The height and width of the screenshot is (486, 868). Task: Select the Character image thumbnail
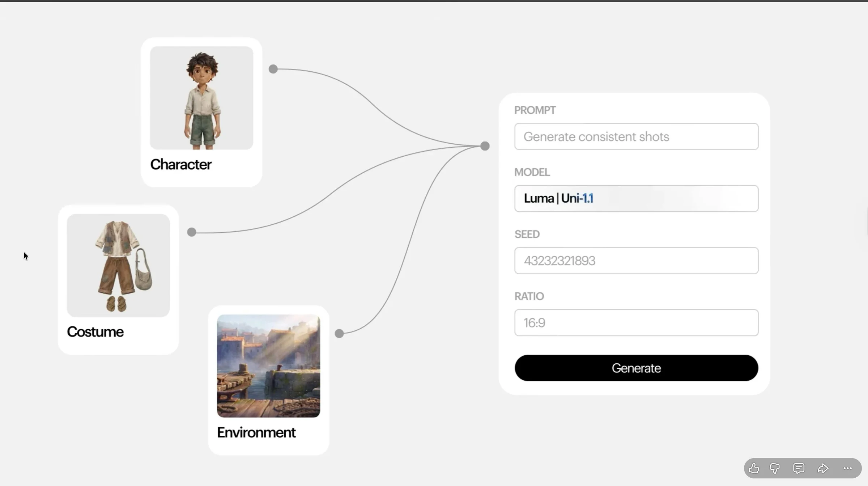click(201, 98)
